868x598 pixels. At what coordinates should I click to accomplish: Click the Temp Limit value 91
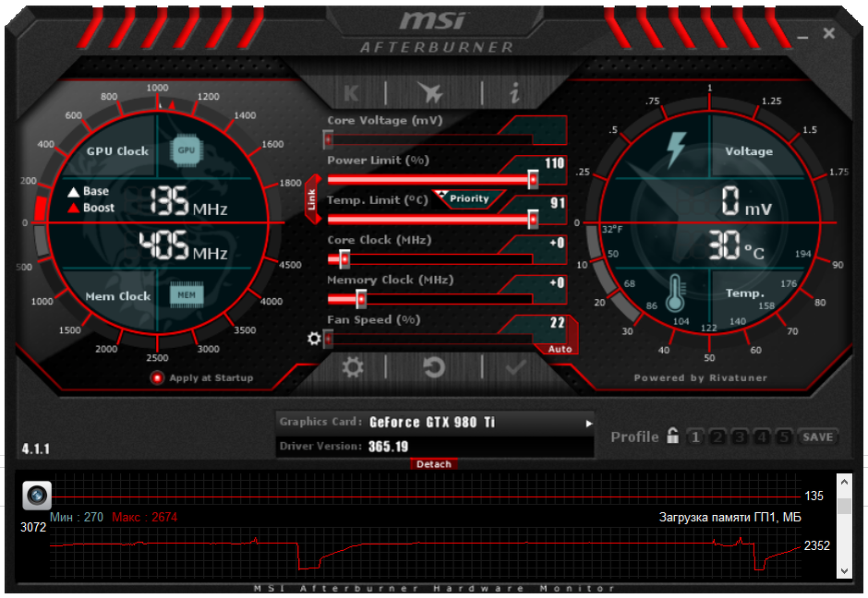click(x=558, y=203)
